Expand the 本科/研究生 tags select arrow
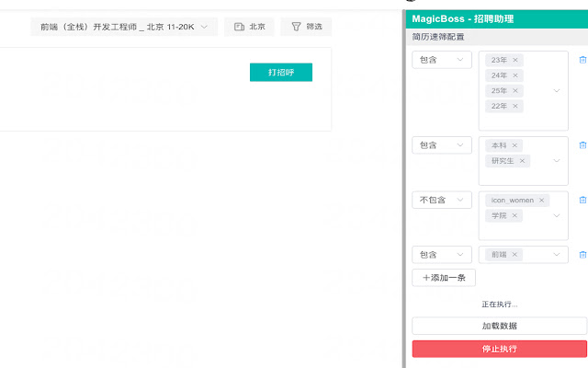 point(557,161)
